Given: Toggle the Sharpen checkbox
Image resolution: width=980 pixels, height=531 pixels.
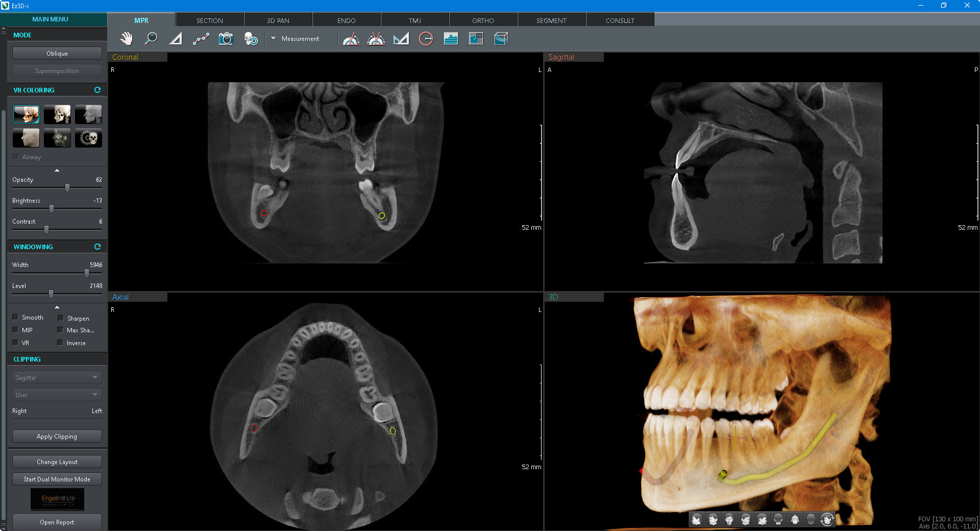Looking at the screenshot, I should coord(61,318).
